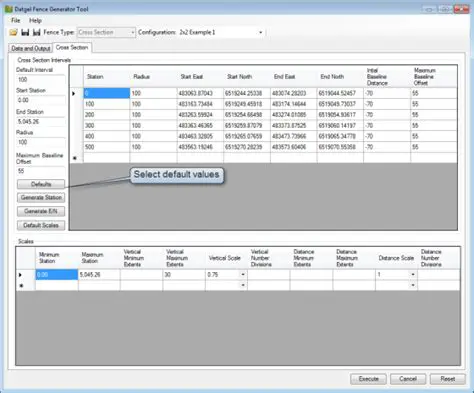This screenshot has height=393, width=474.
Task: Select the Vertical Number Divisions cell in first row
Action: pyautogui.click(x=269, y=275)
